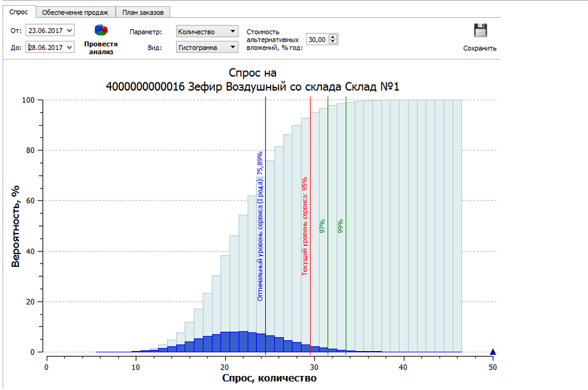Expand the До date dropdown arrow
Image resolution: width=588 pixels, height=390 pixels.
70,47
